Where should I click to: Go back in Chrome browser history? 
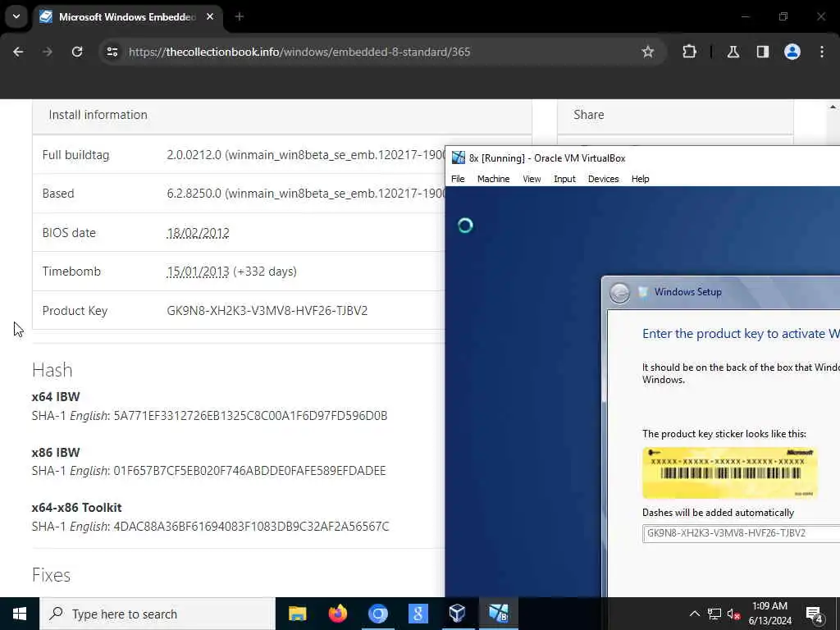tap(18, 52)
